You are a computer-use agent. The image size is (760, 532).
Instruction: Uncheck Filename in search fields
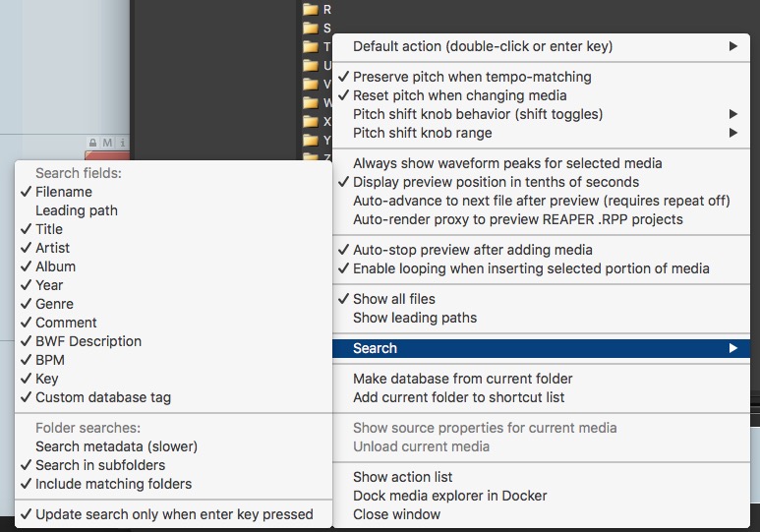[x=64, y=192]
